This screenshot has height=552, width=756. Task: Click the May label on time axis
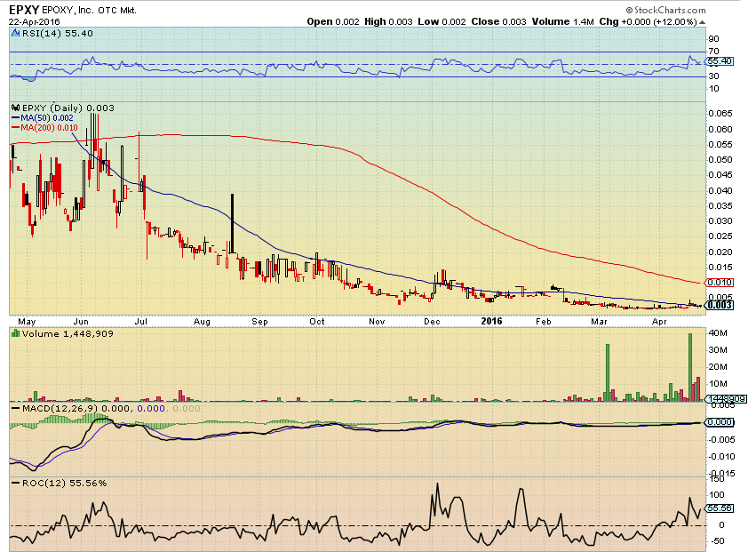pyautogui.click(x=27, y=322)
